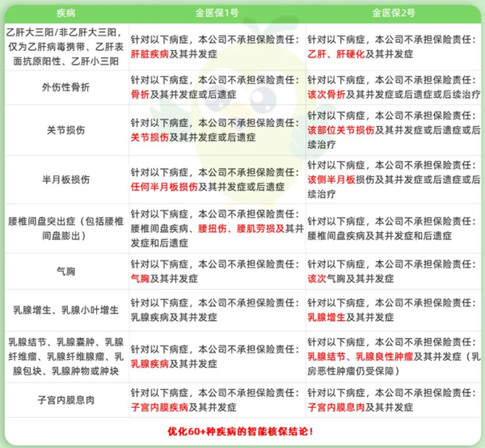This screenshot has width=485, height=448.
Task: Click 骨折及其并发症或后遗症 cell text
Action: coord(183,95)
